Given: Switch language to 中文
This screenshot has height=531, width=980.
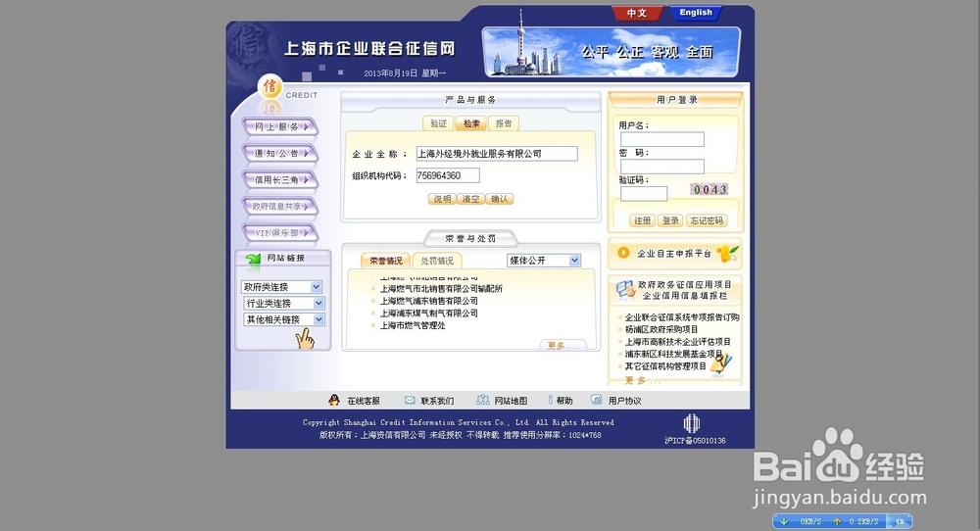Looking at the screenshot, I should coord(636,13).
